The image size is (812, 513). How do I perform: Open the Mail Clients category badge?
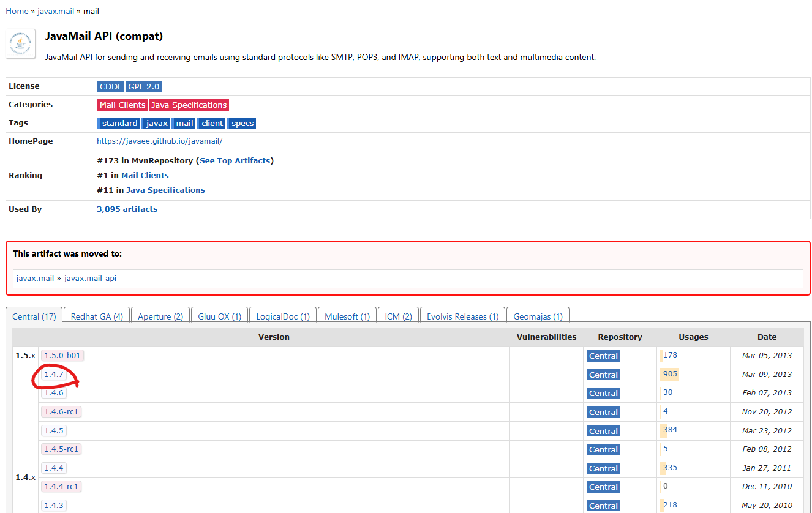click(x=122, y=105)
